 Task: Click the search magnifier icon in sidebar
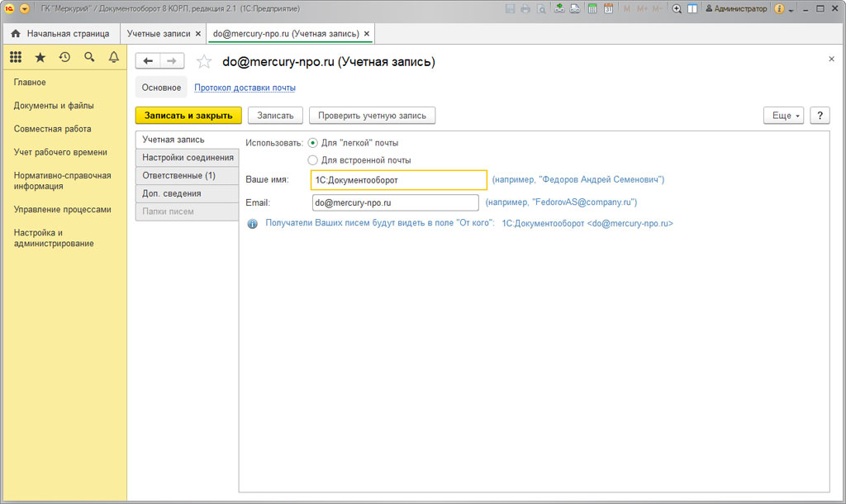(x=89, y=57)
